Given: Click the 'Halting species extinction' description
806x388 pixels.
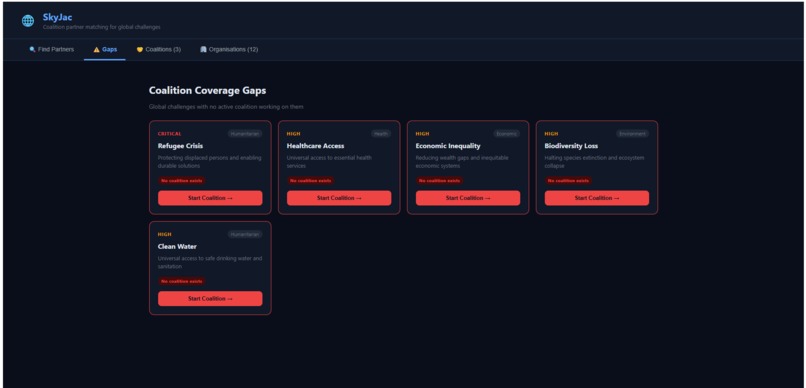Looking at the screenshot, I should point(594,162).
